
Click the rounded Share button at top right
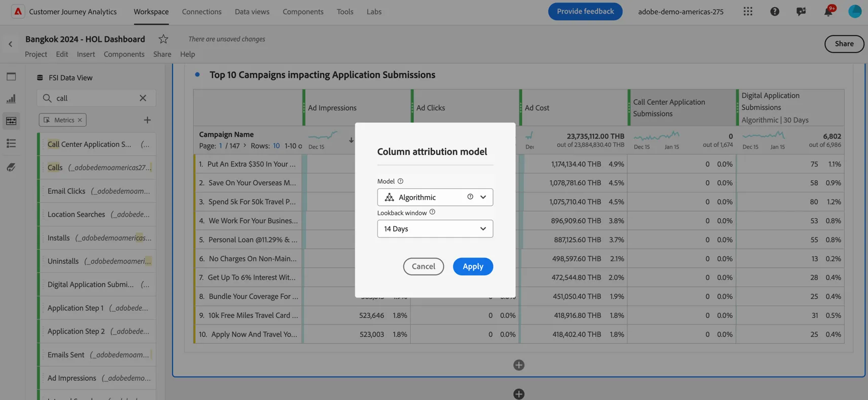tap(844, 44)
